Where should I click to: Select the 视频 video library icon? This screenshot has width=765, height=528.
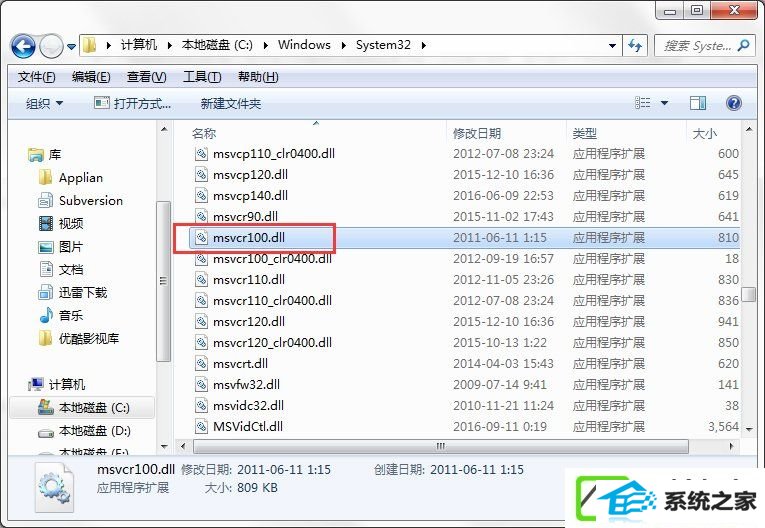(46, 223)
